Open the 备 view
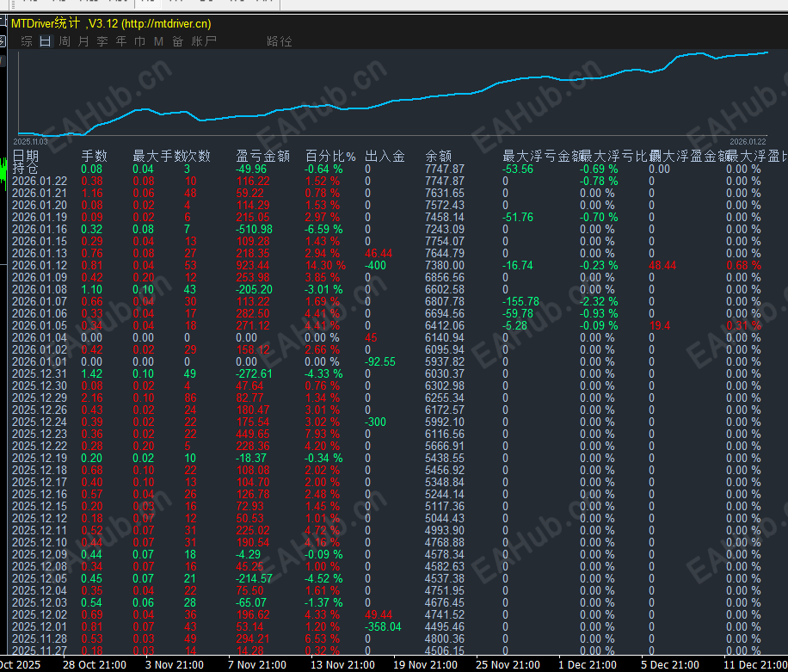Viewport: 788px width, 672px height. point(177,41)
